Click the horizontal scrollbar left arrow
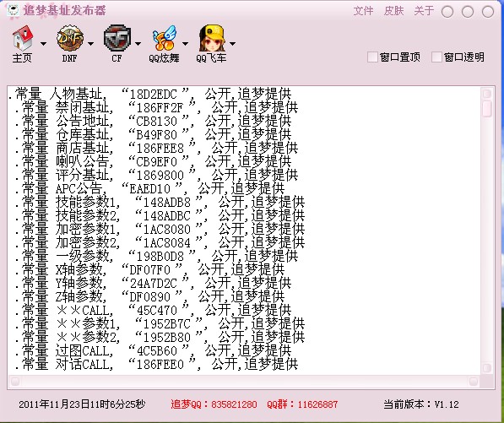 (15, 382)
